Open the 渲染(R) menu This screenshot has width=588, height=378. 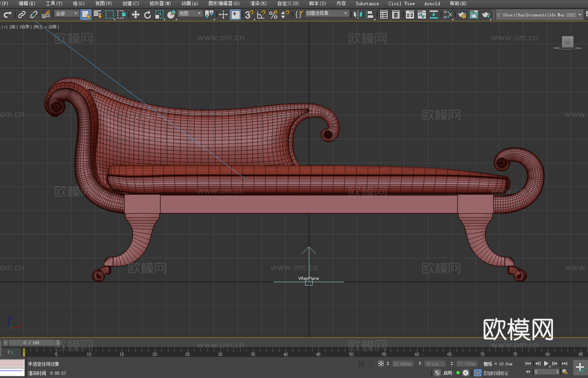pos(258,3)
